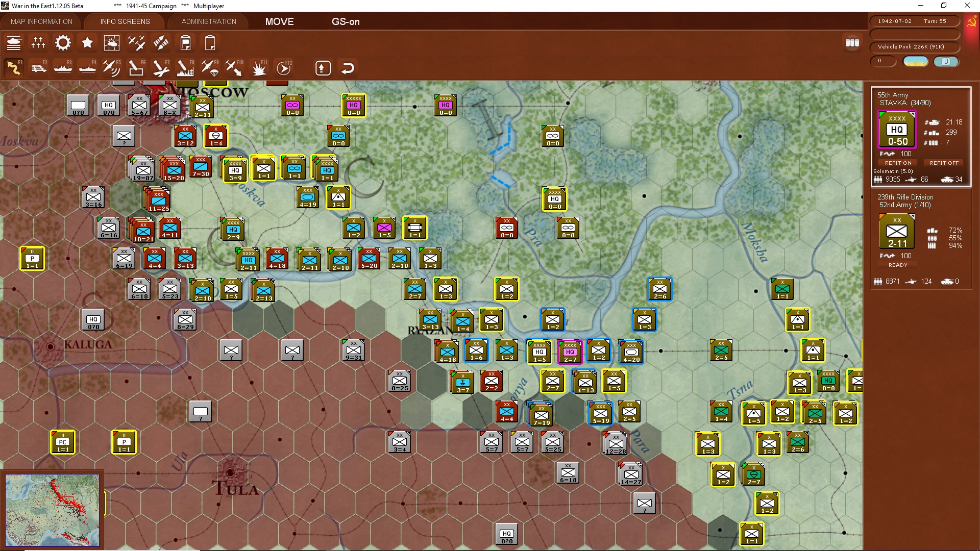
Task: Select the XXXXX HQ 0=0 yellow-bordered unit
Action: (354, 105)
